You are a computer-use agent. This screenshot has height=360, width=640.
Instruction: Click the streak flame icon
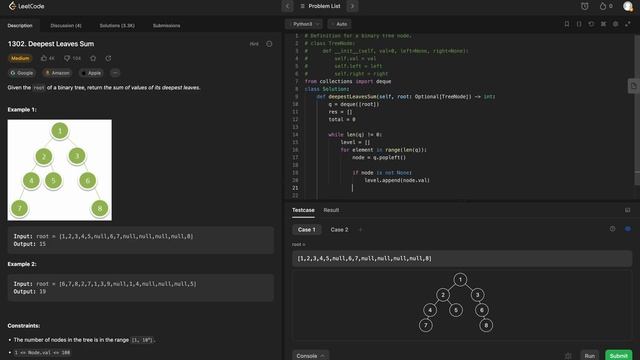602,6
